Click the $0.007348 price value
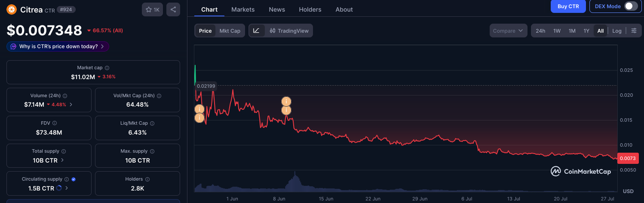Screen dimensions: 644x203 coord(44,30)
